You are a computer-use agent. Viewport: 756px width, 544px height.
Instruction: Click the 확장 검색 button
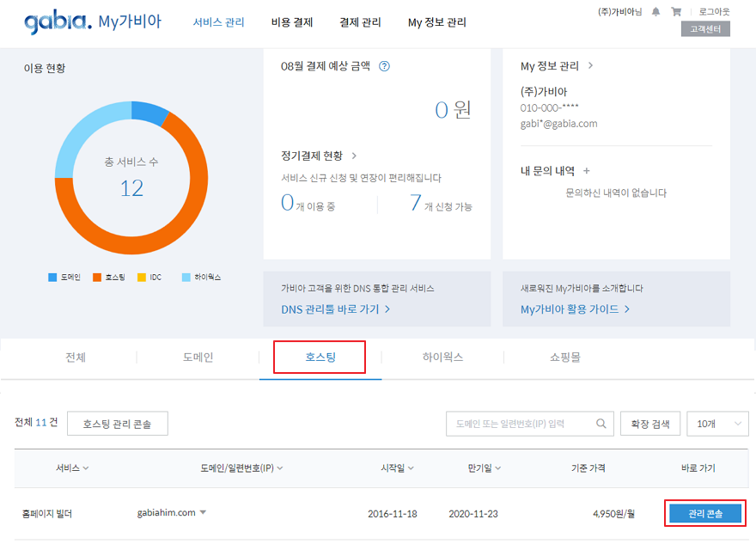[x=650, y=424]
